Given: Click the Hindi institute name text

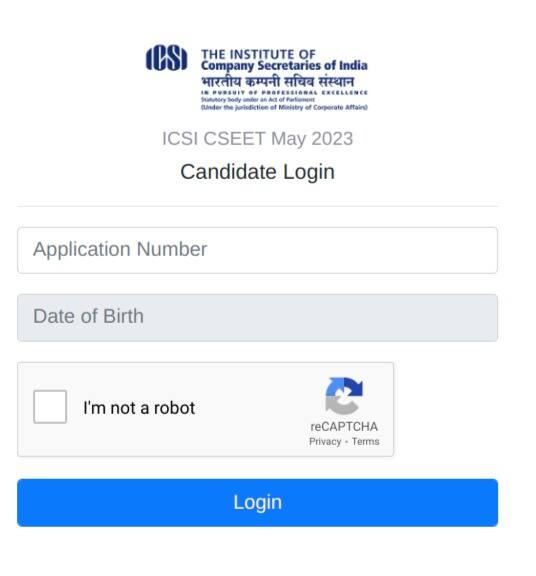Looking at the screenshot, I should (x=278, y=81).
